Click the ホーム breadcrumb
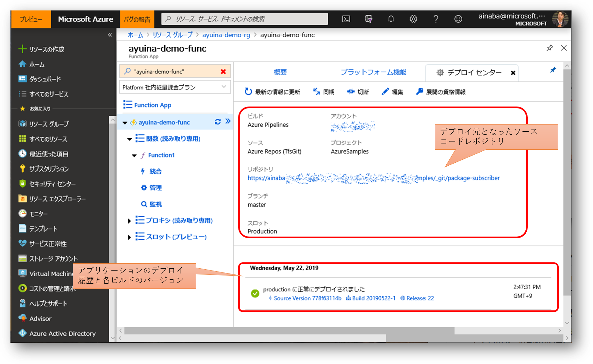The height and width of the screenshot is (364, 593). pyautogui.click(x=135, y=35)
